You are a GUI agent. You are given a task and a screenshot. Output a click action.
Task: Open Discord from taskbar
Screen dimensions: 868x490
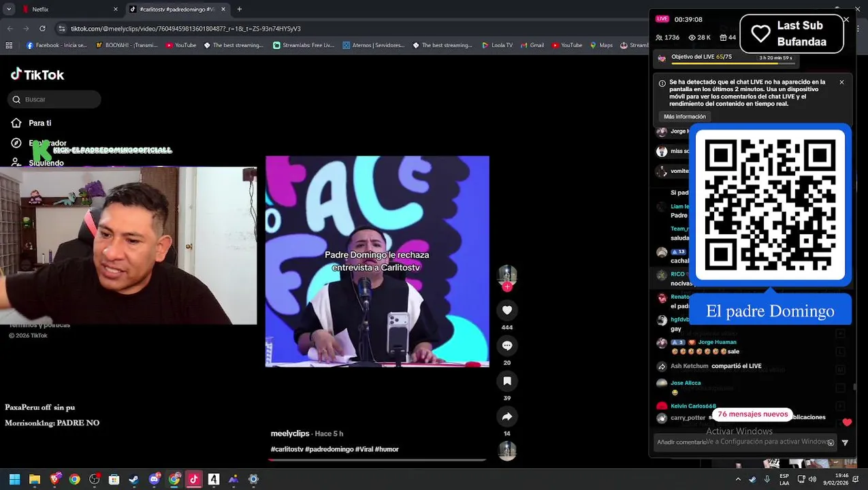coord(154,479)
